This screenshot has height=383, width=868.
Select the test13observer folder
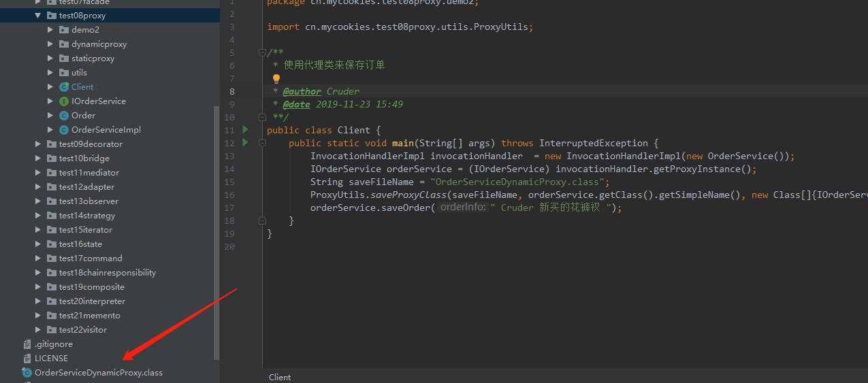point(89,201)
